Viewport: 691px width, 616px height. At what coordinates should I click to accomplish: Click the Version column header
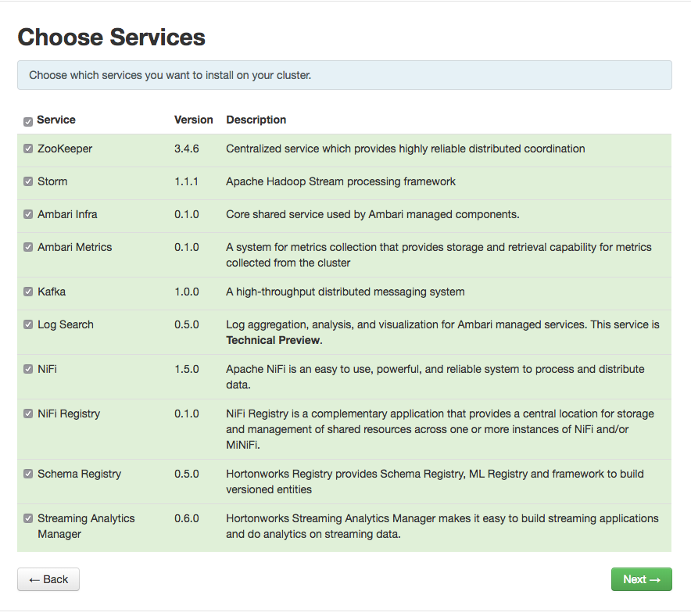pyautogui.click(x=194, y=120)
